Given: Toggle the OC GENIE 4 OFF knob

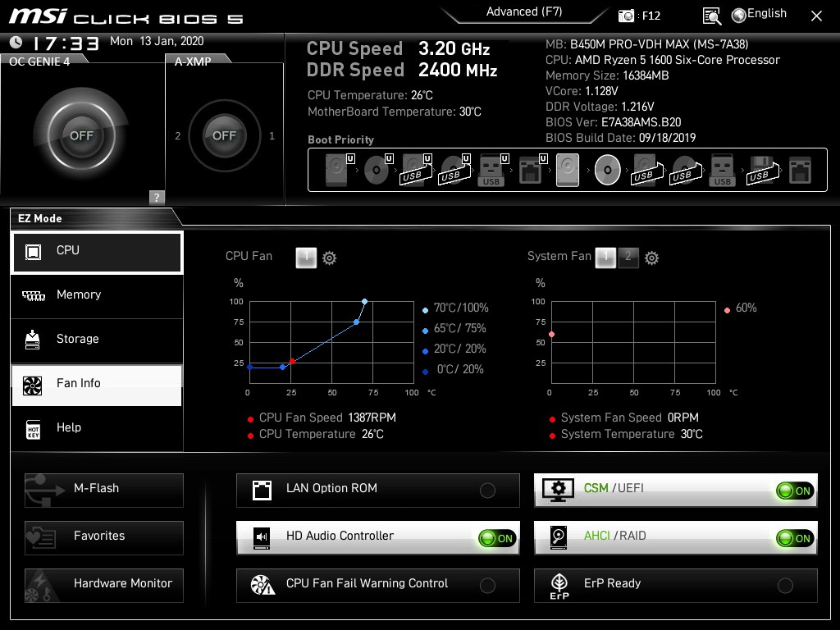Looking at the screenshot, I should (x=81, y=135).
